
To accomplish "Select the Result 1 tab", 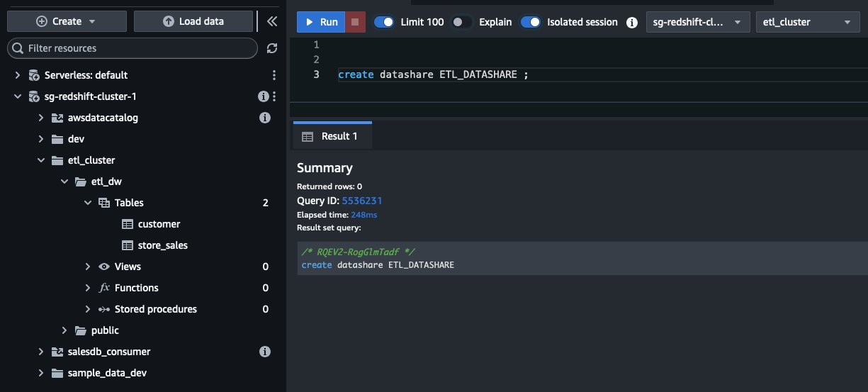I will tap(332, 136).
